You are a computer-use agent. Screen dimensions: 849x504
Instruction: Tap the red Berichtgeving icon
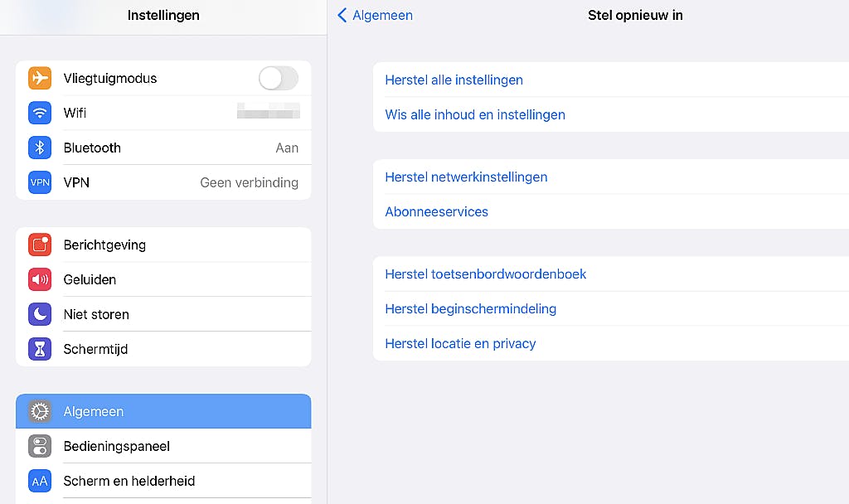click(x=40, y=245)
